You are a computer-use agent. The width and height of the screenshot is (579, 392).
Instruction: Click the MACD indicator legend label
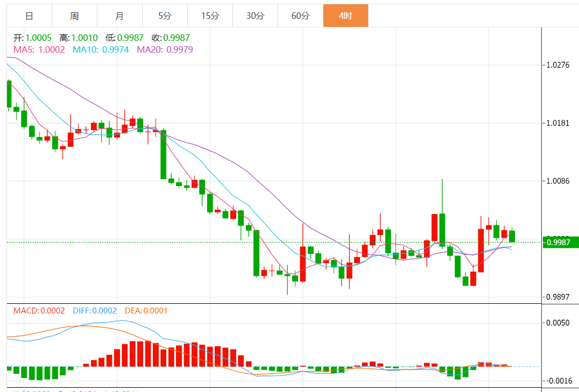[39, 310]
